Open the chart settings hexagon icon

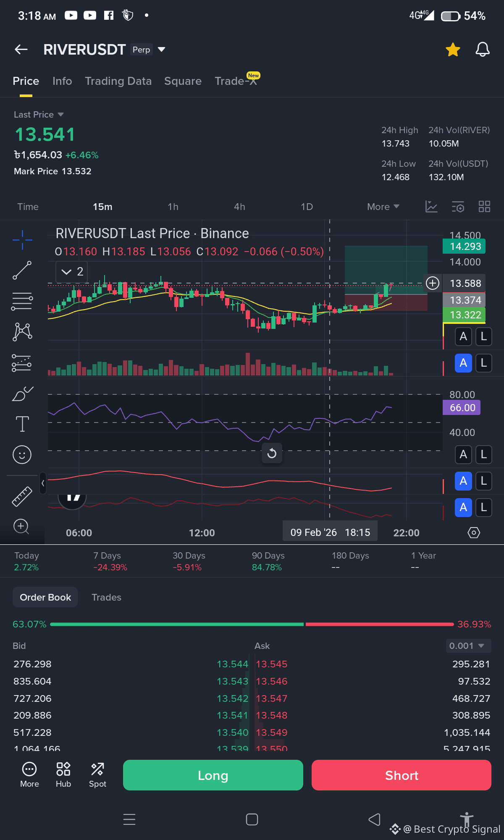[x=474, y=533]
